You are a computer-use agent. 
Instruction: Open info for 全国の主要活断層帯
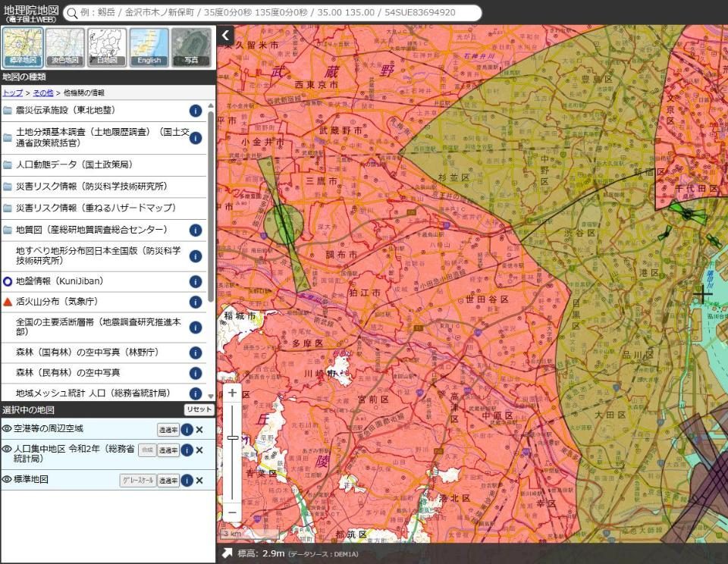196,327
